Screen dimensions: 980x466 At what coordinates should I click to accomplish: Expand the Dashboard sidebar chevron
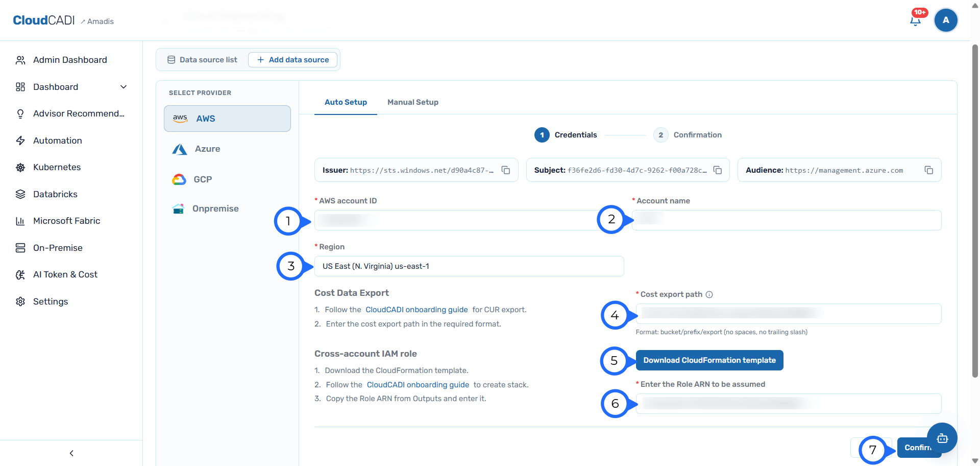123,87
